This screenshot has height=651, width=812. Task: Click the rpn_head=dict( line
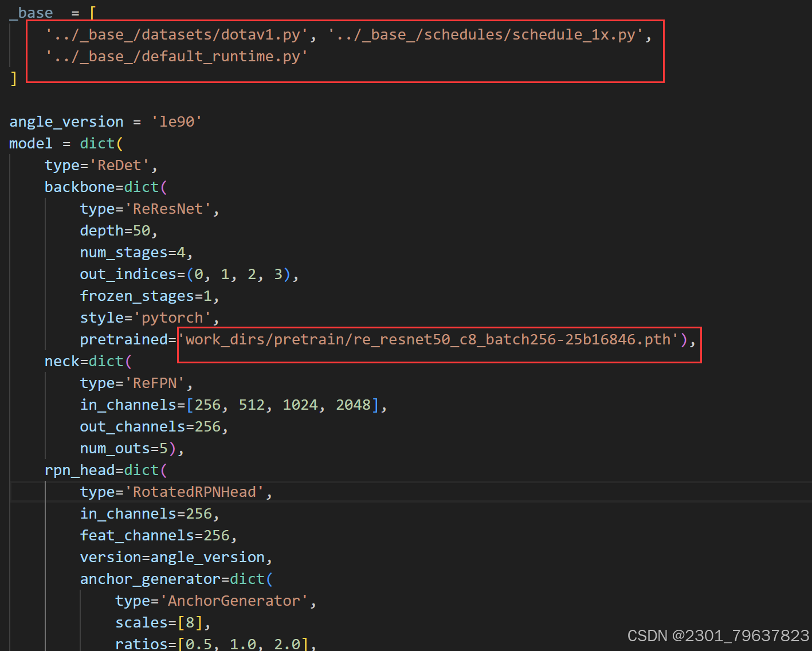point(106,470)
